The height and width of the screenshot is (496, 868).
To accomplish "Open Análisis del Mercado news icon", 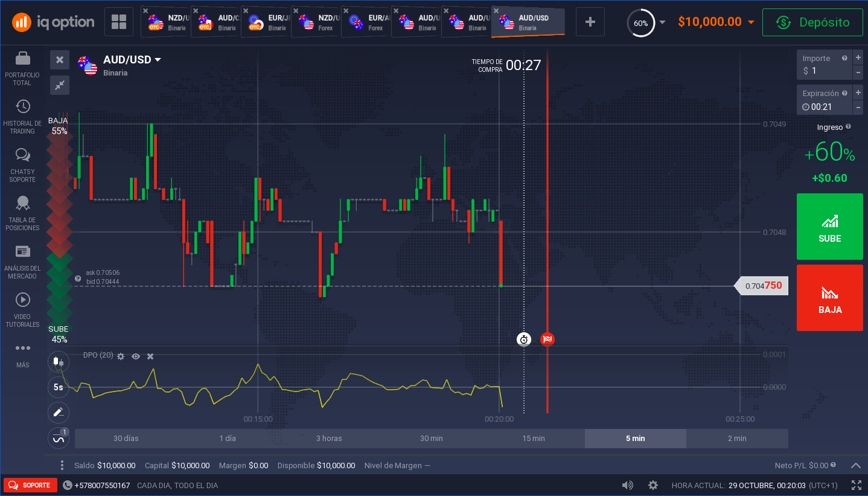I will click(23, 251).
